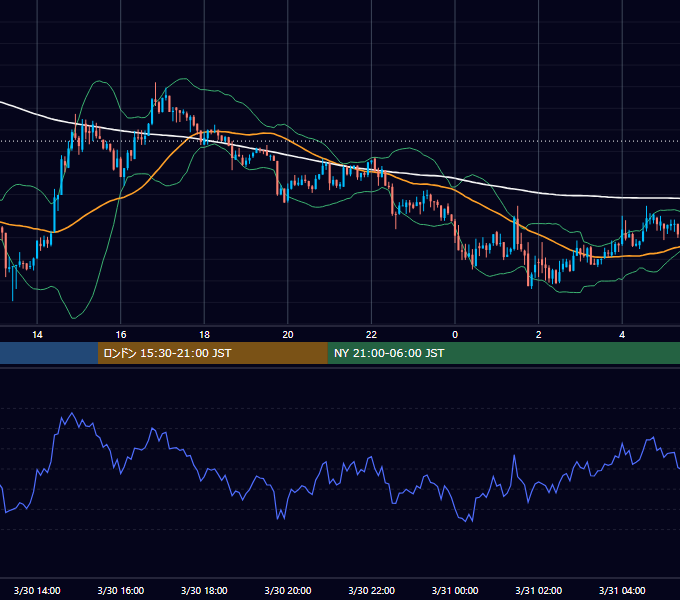Click the 16 hour label on the price chart axis

(x=121, y=335)
